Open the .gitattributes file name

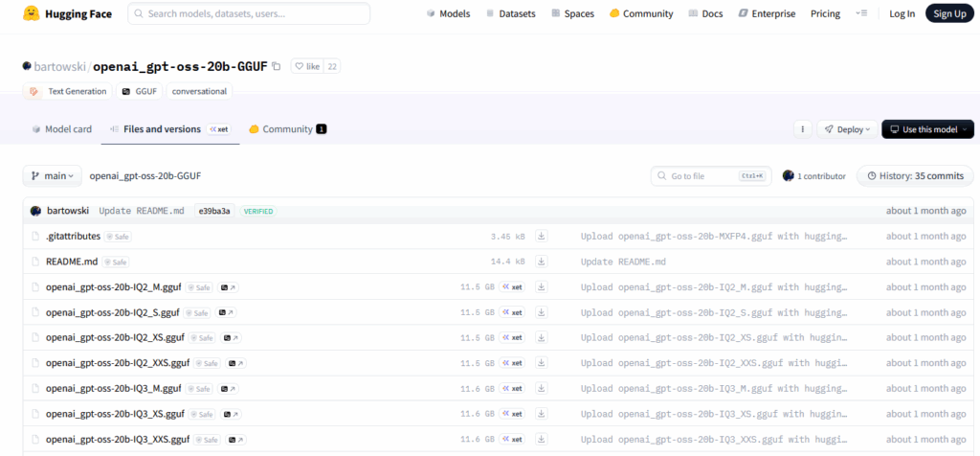(x=73, y=236)
